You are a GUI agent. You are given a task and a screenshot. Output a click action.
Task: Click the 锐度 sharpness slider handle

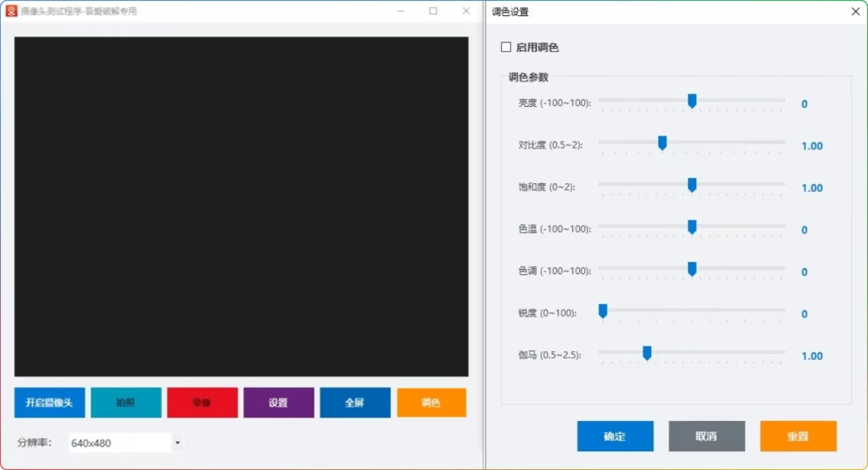coord(603,311)
